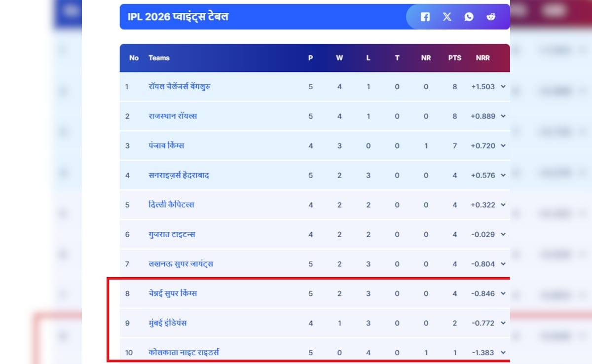The width and height of the screenshot is (592, 364).
Task: Expand row with NRR -0.029
Action: (503, 234)
